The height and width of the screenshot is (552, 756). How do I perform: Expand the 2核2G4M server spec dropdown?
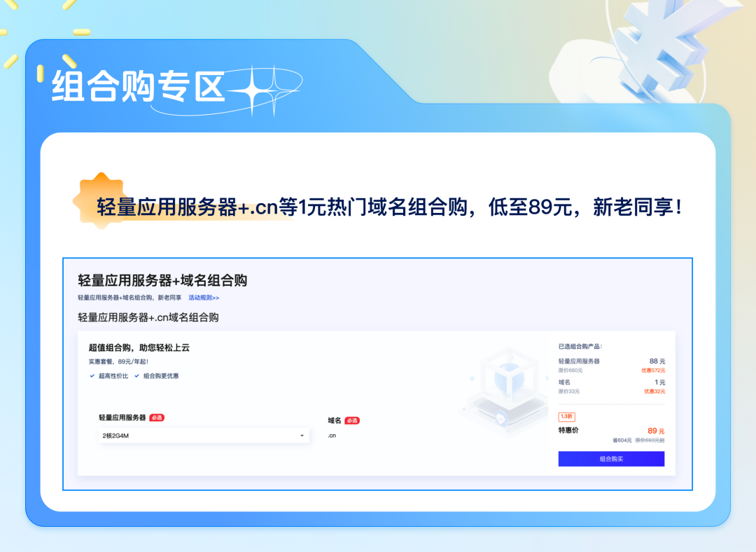pyautogui.click(x=204, y=436)
